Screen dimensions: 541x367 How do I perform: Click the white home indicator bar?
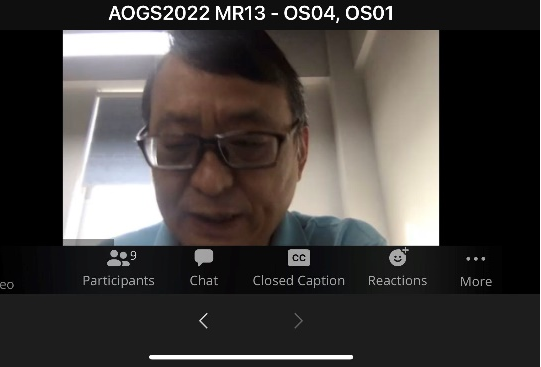pos(251,357)
